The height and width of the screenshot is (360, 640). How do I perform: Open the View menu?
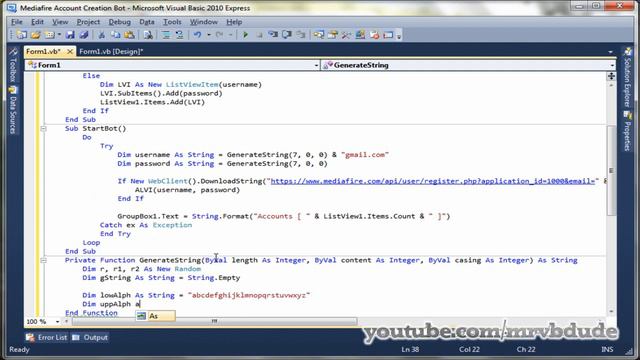point(60,22)
